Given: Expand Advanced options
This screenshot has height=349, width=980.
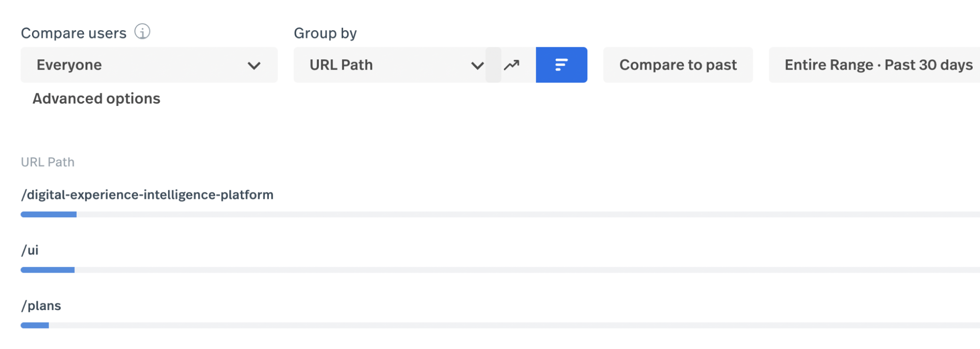Looking at the screenshot, I should point(96,99).
